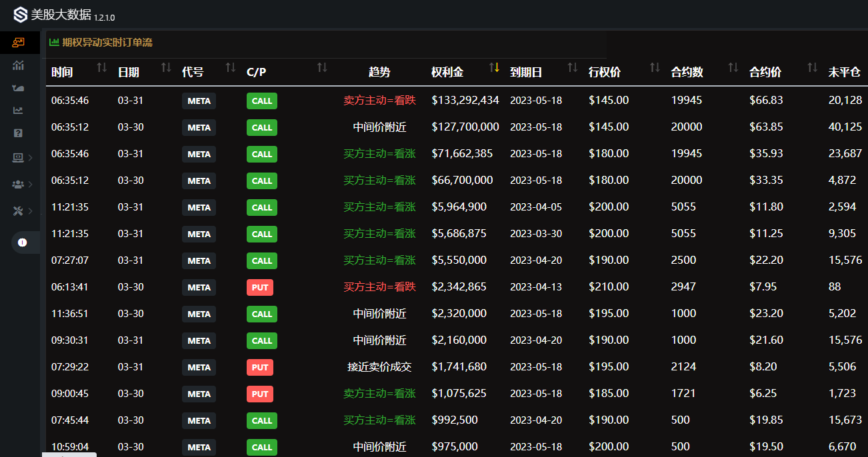Open the bar chart analytics sidebar icon

[x=18, y=65]
